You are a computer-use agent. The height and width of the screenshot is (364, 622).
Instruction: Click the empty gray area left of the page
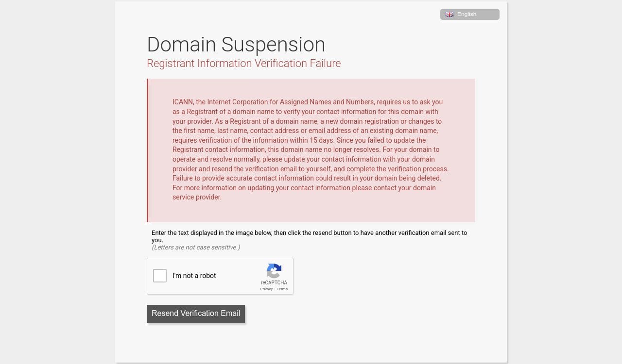pyautogui.click(x=57, y=182)
